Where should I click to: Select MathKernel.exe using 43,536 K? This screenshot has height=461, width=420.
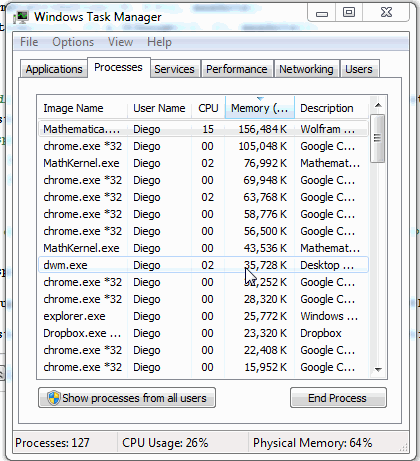coord(203,248)
